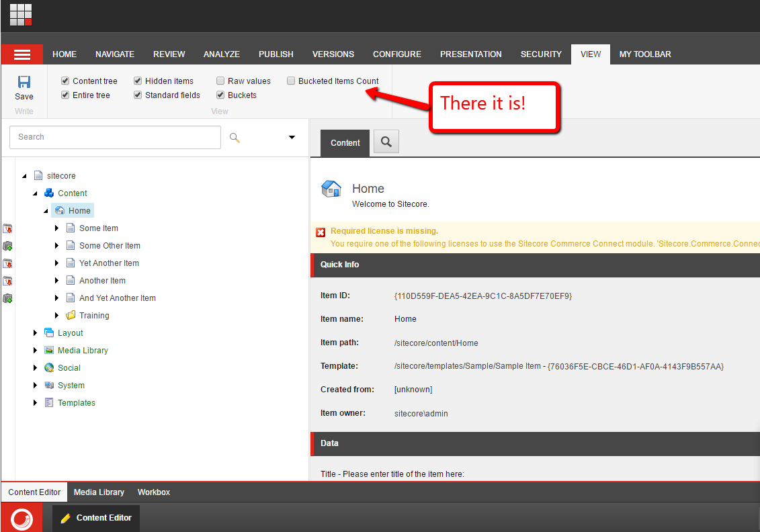Click into the Search input field
Image resolution: width=760 pixels, height=532 pixels.
[115, 137]
